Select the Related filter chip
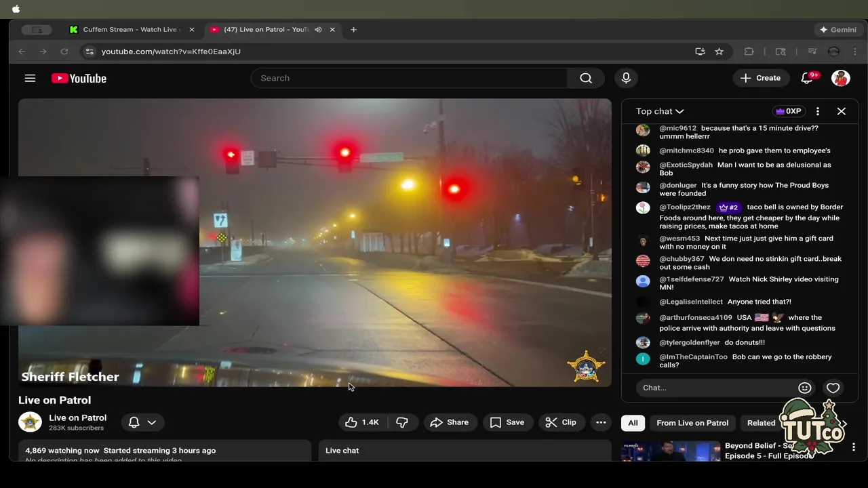The width and height of the screenshot is (868, 488). [761, 423]
